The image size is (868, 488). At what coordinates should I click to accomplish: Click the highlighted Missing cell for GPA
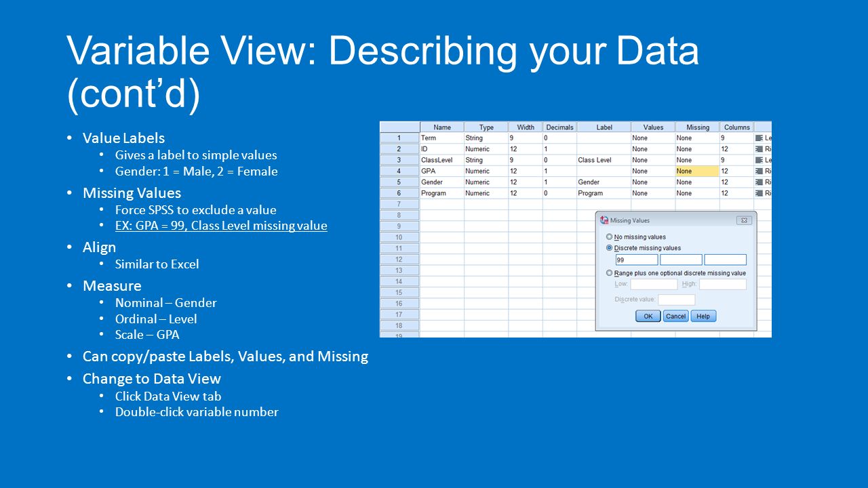[x=698, y=171]
